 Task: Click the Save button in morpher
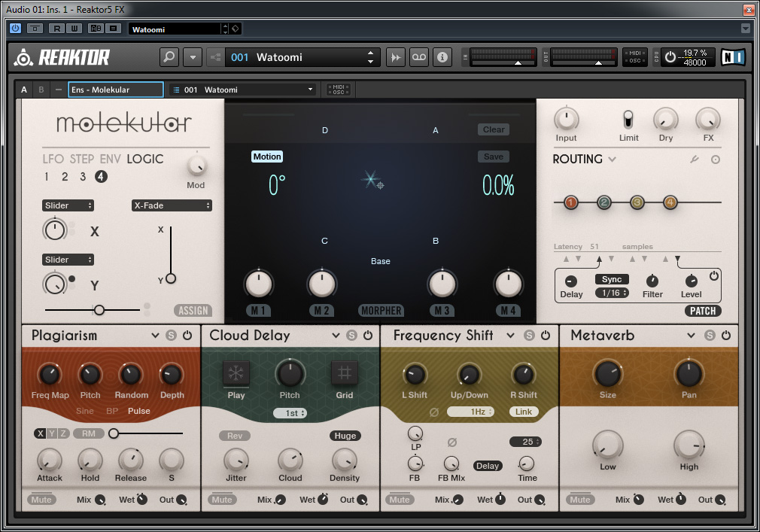(x=494, y=157)
